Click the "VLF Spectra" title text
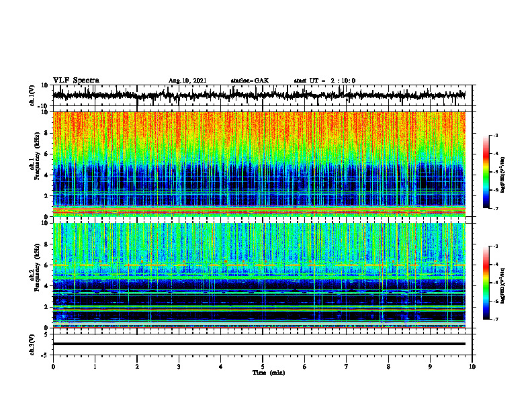Screen dimensions: 532x411 point(76,81)
